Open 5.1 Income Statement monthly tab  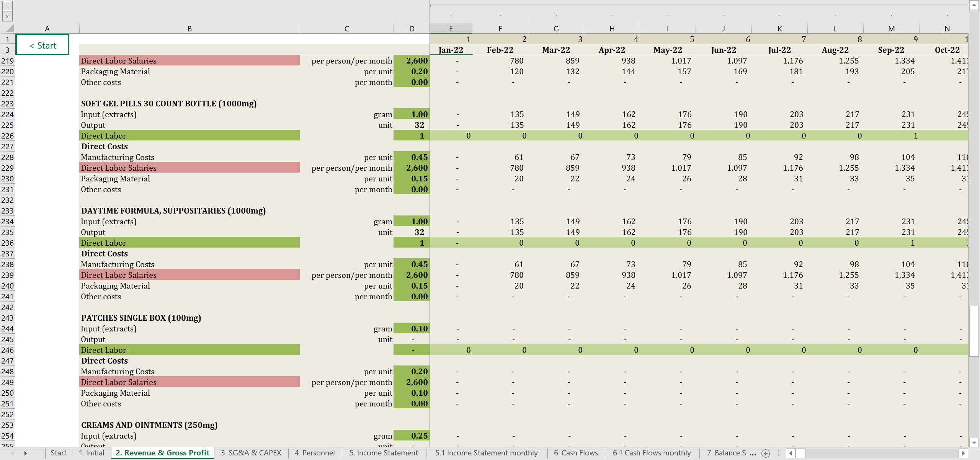(486, 453)
